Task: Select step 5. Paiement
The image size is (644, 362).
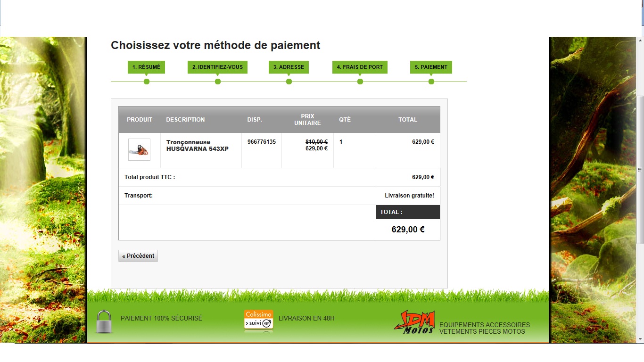Action: pyautogui.click(x=431, y=67)
